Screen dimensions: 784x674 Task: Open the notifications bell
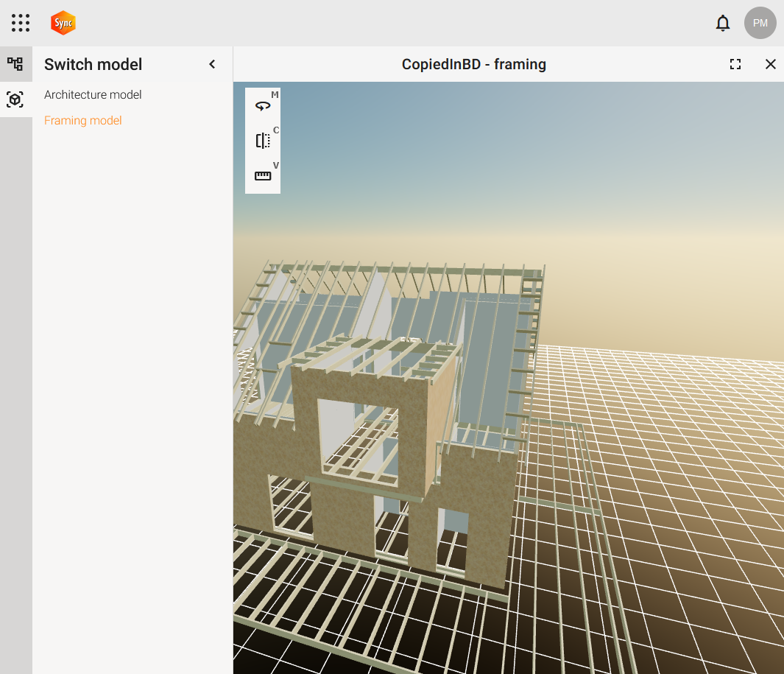tap(723, 23)
